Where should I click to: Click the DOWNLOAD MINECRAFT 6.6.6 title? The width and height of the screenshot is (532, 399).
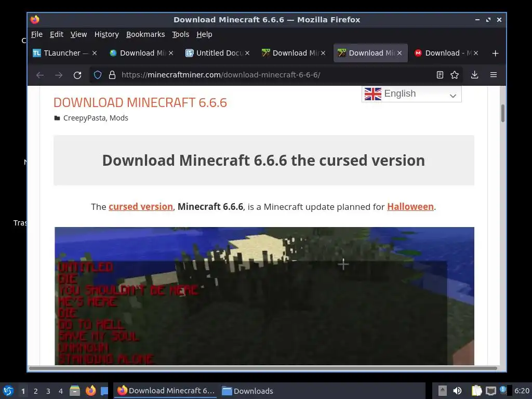(140, 102)
